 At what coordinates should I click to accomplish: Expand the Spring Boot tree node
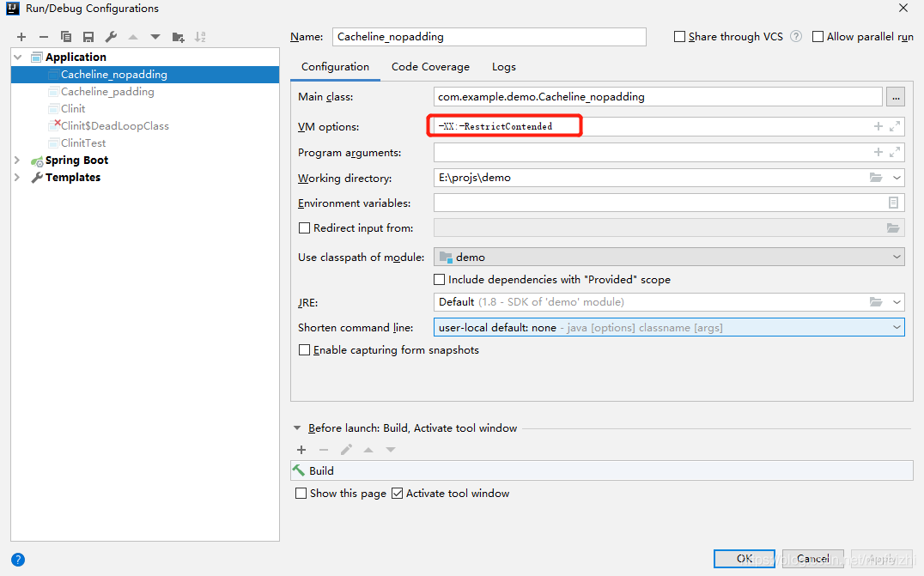18,161
